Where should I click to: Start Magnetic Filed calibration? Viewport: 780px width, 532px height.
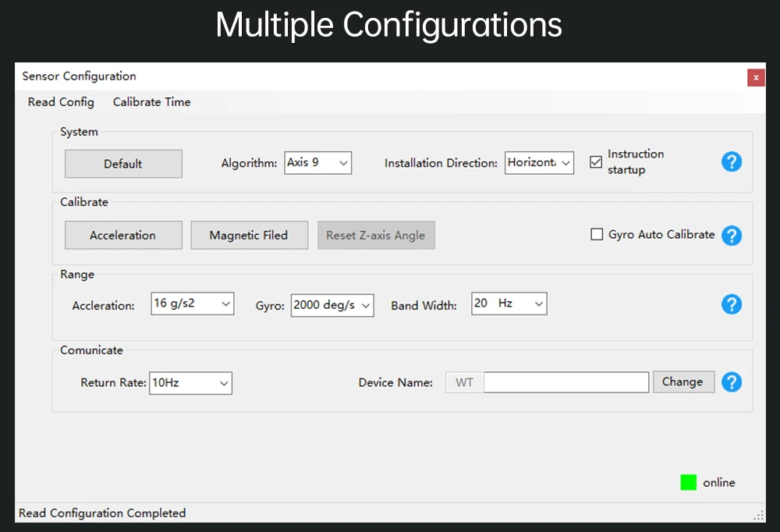click(x=250, y=235)
